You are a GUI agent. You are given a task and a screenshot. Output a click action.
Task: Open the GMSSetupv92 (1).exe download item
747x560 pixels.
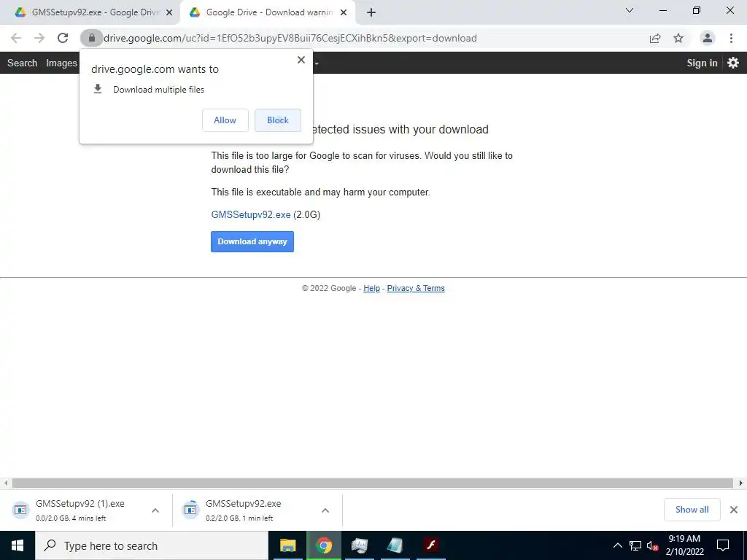(x=79, y=510)
